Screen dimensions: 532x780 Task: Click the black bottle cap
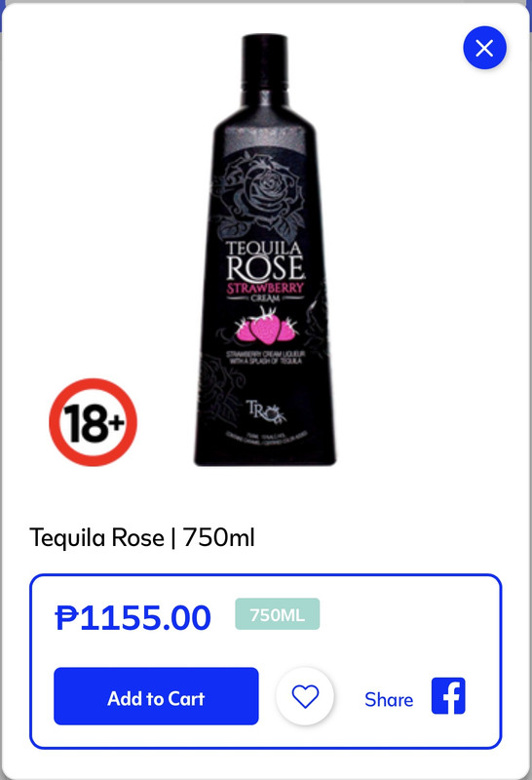tap(265, 58)
